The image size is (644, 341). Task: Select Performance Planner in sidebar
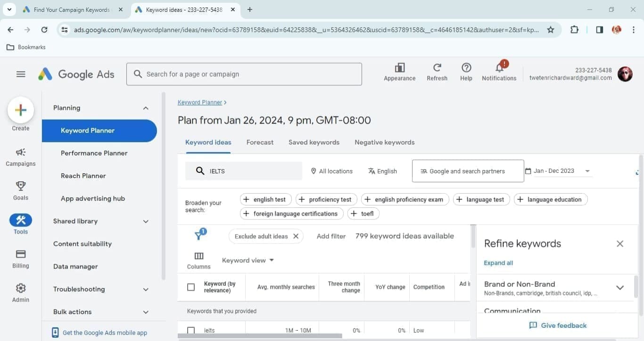click(x=94, y=153)
